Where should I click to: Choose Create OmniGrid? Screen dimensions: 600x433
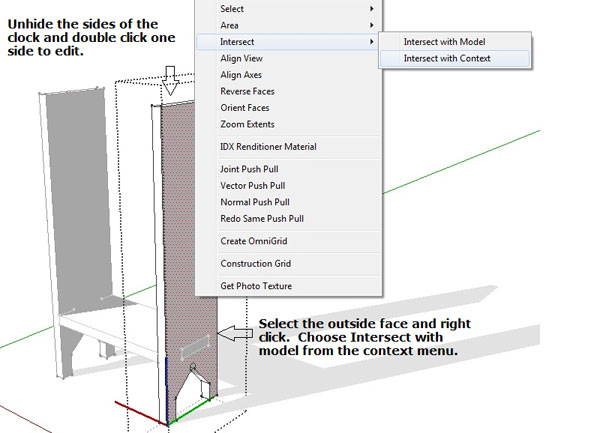click(254, 240)
